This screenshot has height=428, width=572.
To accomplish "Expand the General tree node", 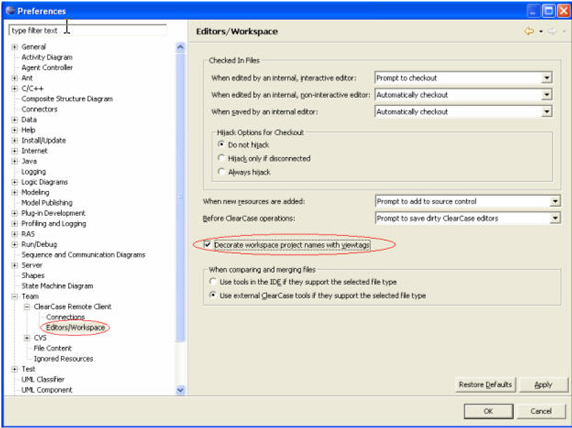I will click(15, 47).
